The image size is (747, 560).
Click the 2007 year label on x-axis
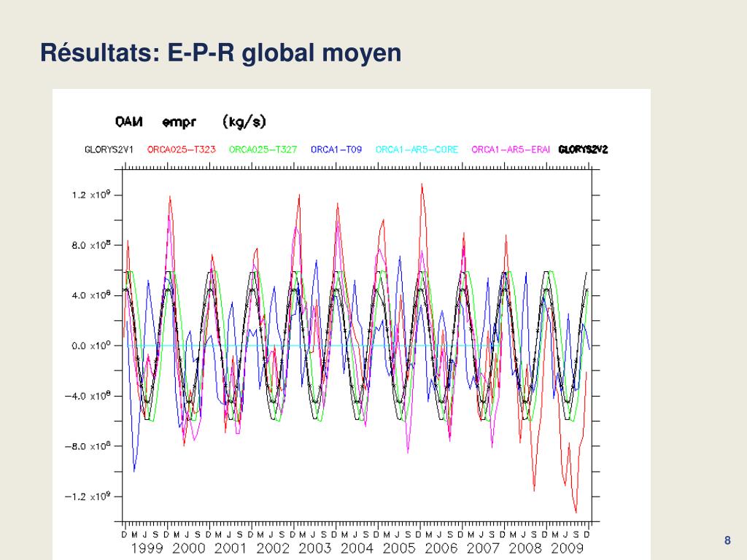pos(483,548)
